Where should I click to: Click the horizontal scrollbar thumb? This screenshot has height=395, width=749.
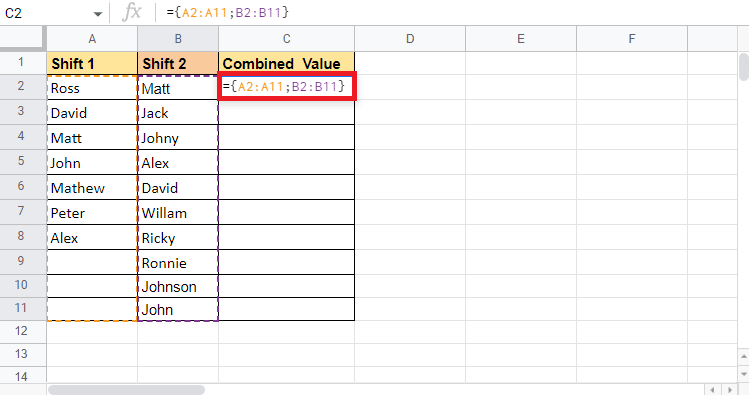point(127,390)
